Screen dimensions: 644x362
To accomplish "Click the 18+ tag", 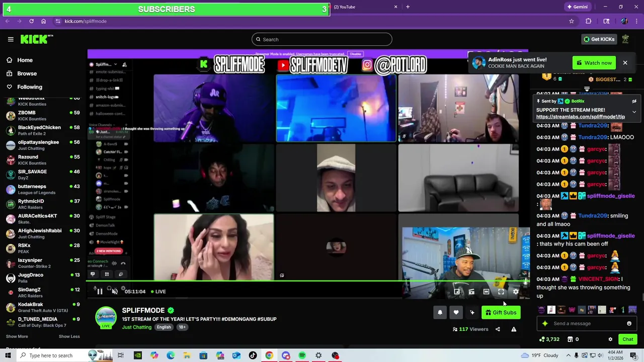I will 182,327.
